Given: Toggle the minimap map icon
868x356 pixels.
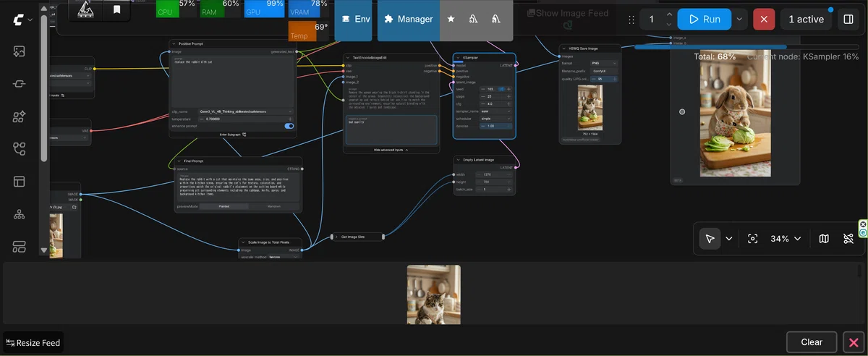Looking at the screenshot, I should (824, 239).
